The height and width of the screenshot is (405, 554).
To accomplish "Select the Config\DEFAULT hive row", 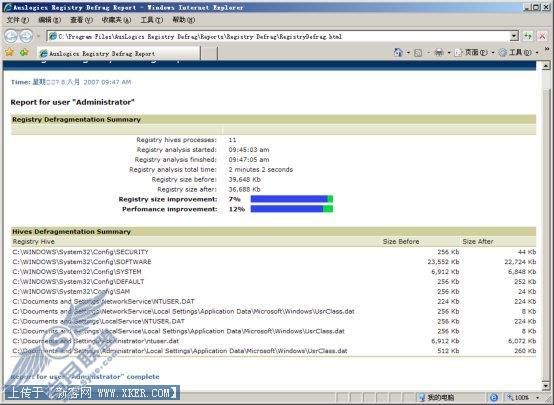I will click(x=274, y=282).
